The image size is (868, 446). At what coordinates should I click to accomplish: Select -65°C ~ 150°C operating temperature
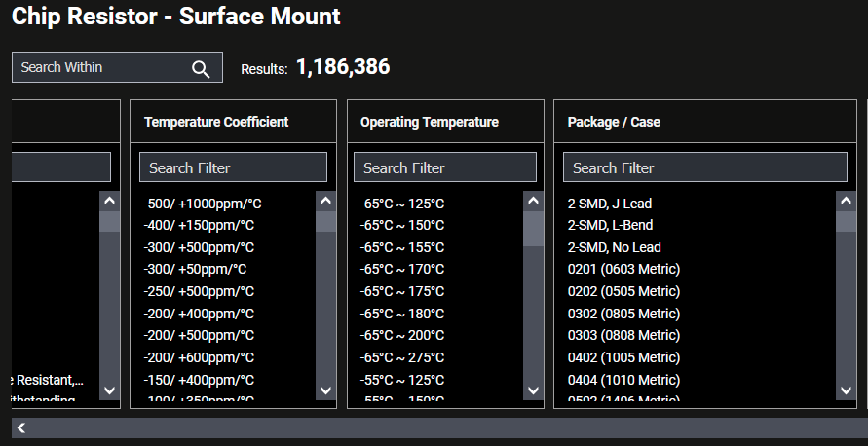[402, 225]
